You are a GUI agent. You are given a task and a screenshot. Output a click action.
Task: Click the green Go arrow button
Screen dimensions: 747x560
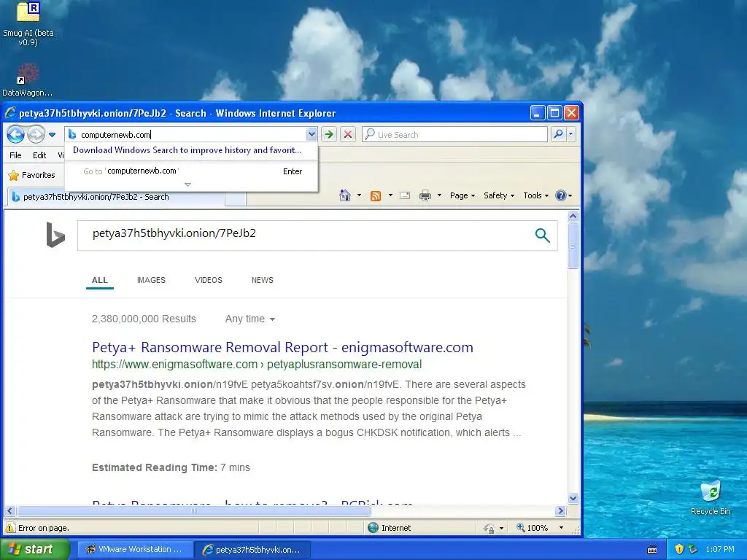(329, 135)
